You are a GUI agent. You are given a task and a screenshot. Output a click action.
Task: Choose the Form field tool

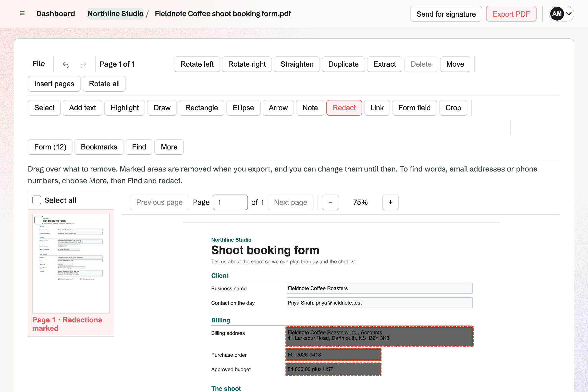click(x=414, y=108)
